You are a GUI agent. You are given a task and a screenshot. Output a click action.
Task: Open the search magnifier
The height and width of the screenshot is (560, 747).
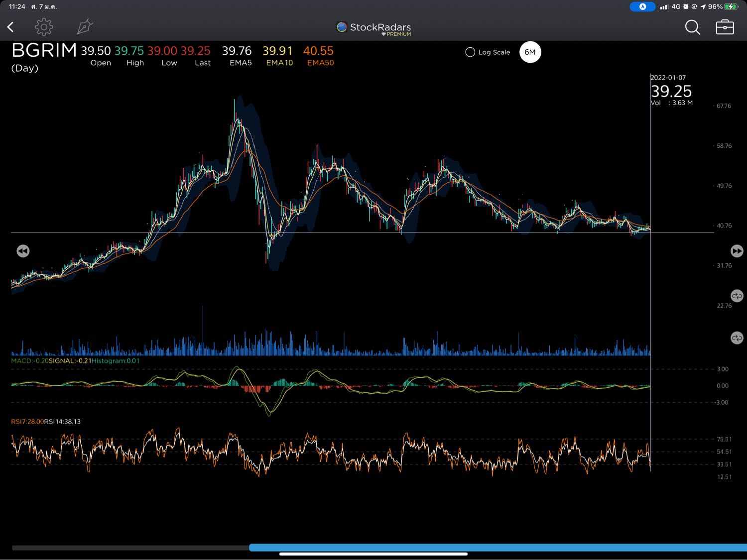point(692,27)
